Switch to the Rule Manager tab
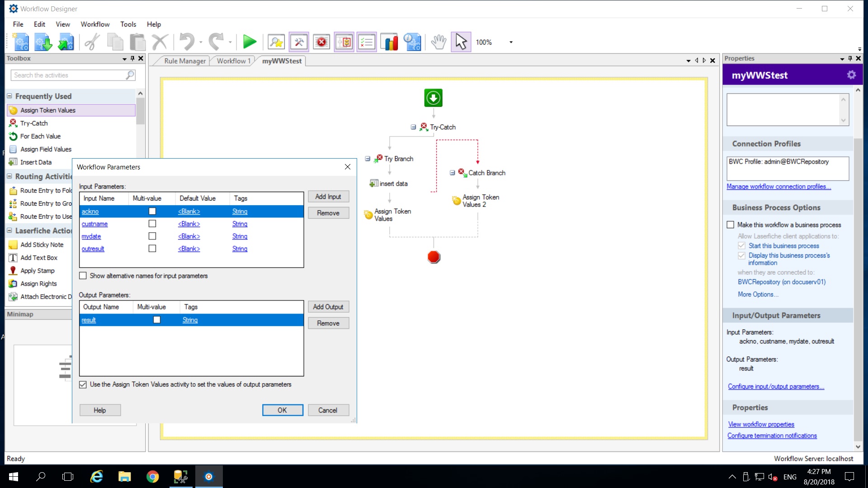Viewport: 868px width, 488px height. pos(184,61)
